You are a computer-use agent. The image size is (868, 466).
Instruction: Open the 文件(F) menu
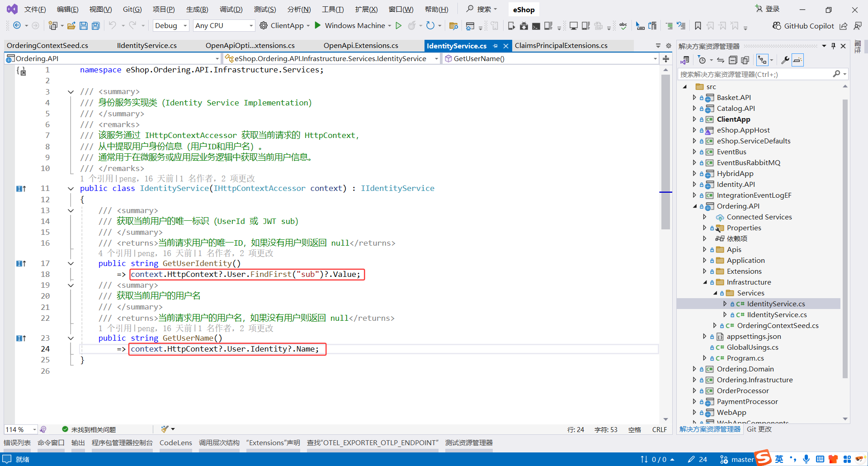pos(35,10)
